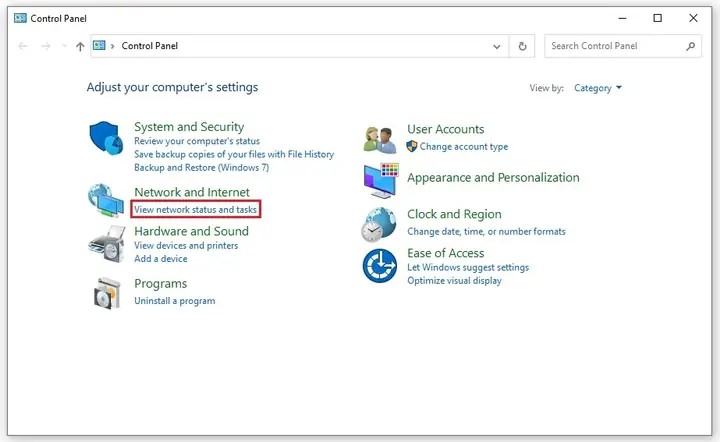Viewport: 720px width, 442px height.
Task: Select Optimize visual display link
Action: [454, 280]
